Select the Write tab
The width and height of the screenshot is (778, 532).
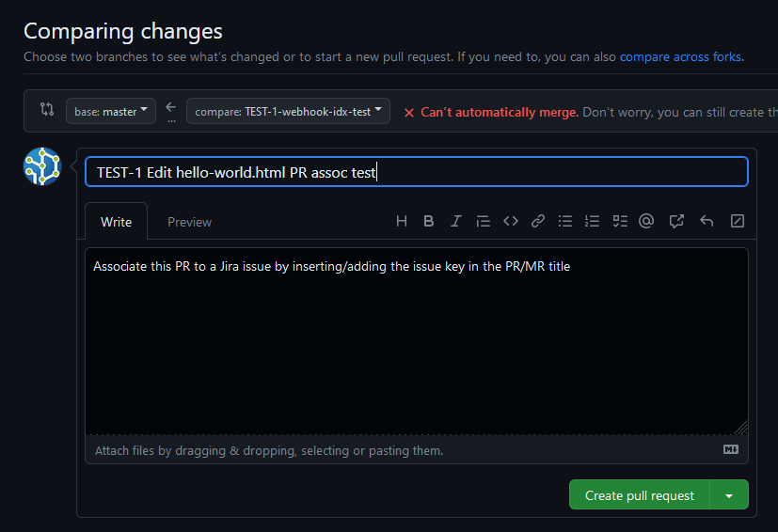click(x=116, y=222)
